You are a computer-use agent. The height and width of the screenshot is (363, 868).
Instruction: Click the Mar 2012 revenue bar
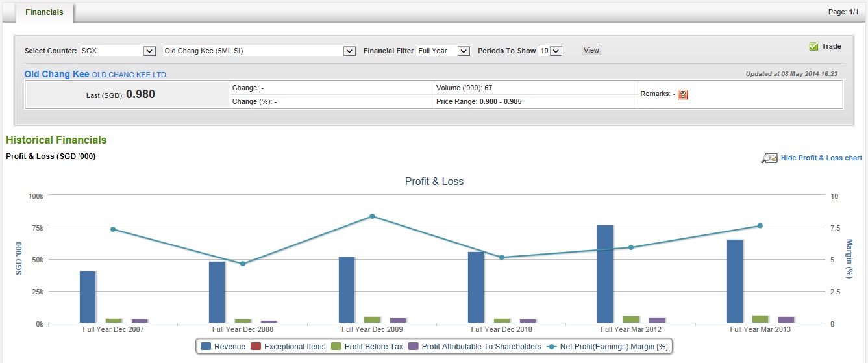point(604,273)
